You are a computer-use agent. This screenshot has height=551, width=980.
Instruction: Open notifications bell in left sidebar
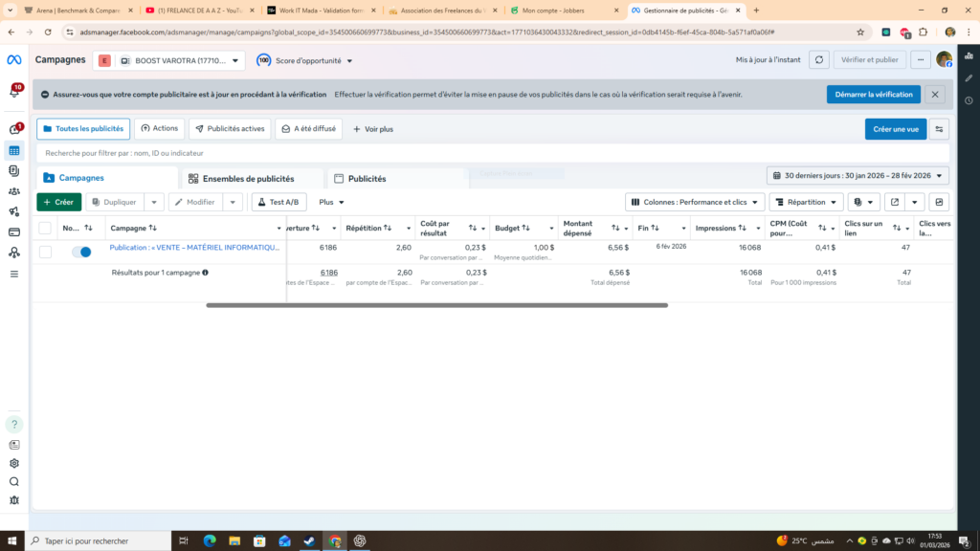pos(14,91)
